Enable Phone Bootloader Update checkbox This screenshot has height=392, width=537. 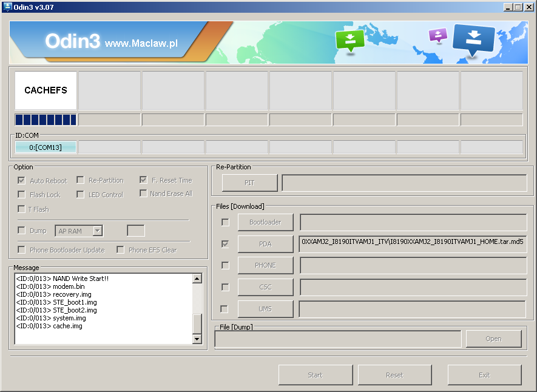[x=21, y=249]
